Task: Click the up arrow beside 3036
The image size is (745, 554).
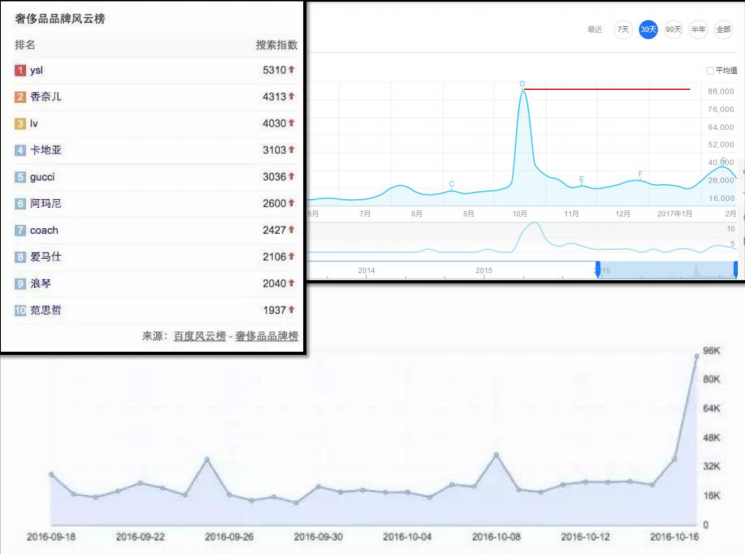Action: [292, 176]
